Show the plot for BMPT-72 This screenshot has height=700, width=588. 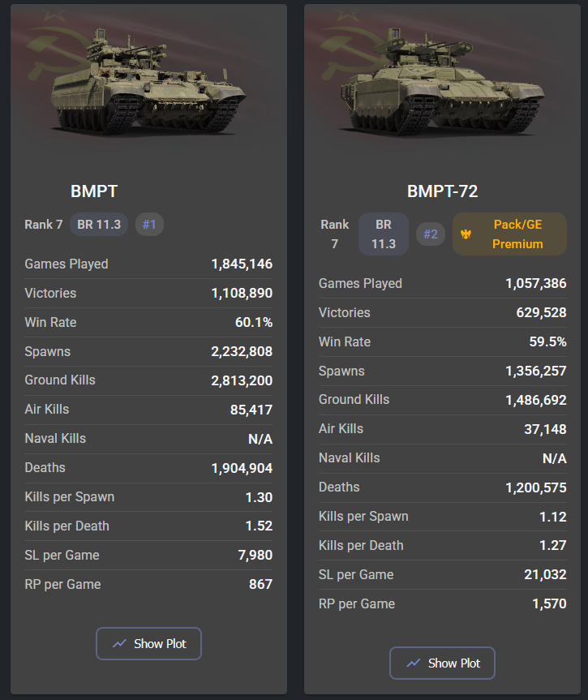442,663
